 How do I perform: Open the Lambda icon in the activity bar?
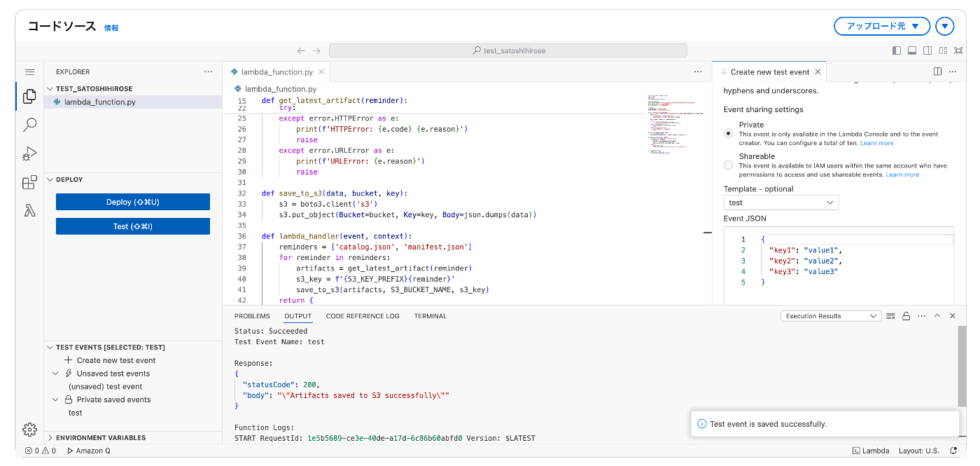[x=29, y=211]
